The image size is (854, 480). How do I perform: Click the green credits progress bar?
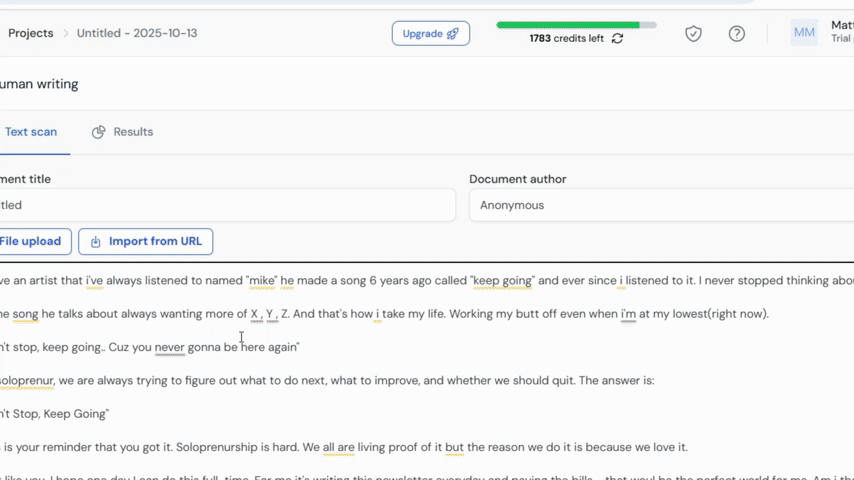576,25
